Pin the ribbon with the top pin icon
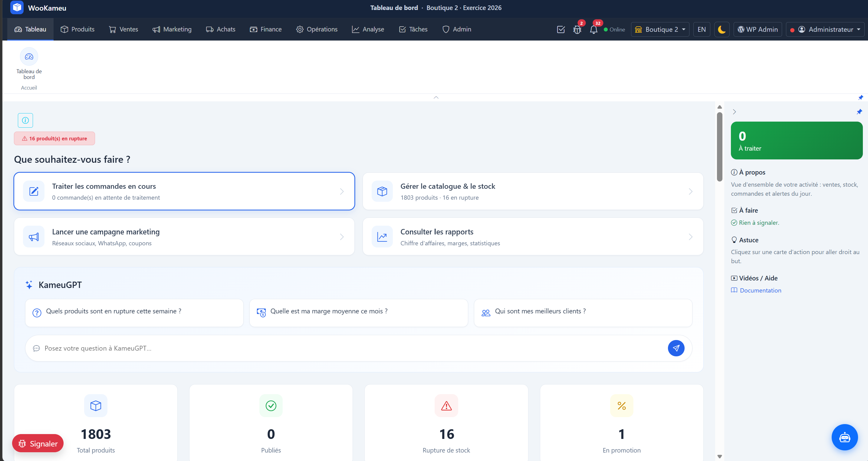868x461 pixels. tap(861, 97)
